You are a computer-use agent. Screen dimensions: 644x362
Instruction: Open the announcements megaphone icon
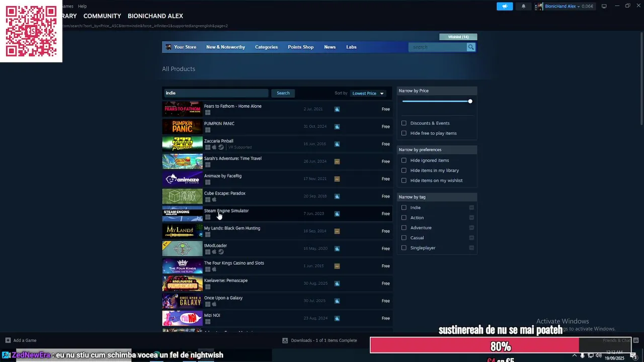(x=505, y=6)
